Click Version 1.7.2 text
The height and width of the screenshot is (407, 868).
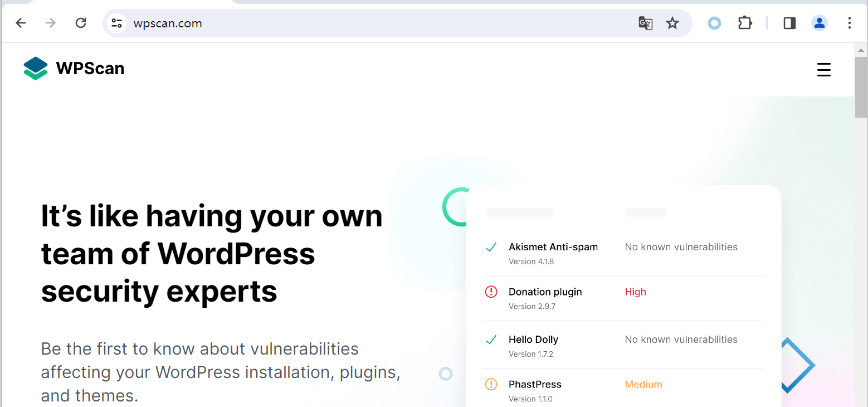(x=531, y=354)
